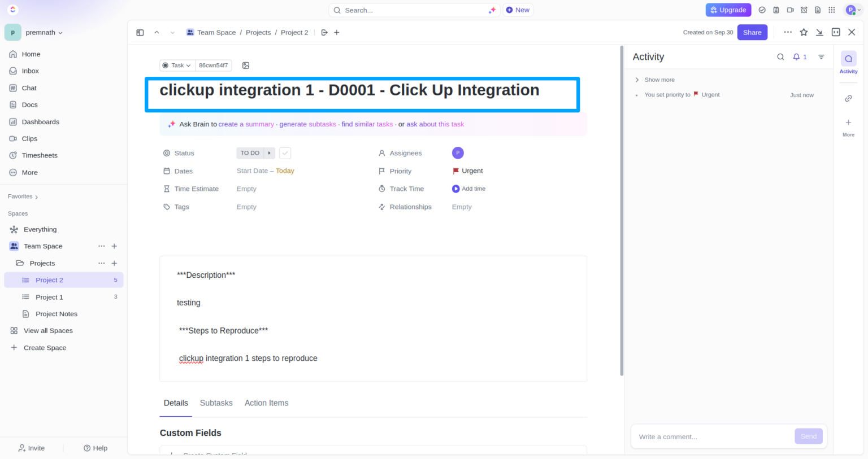Click the Urgent priority red flag
The image size is (868, 459).
[456, 171]
